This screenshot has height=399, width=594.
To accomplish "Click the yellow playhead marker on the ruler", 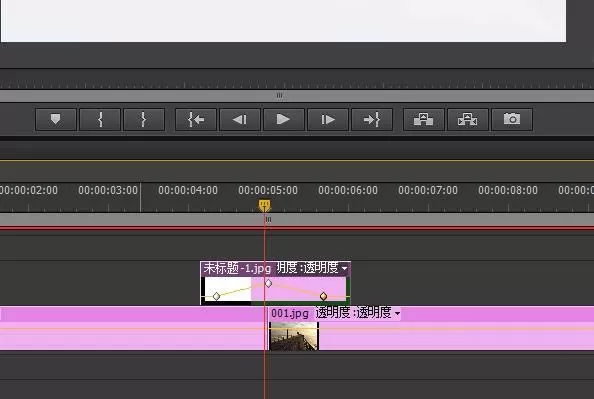I will (x=264, y=205).
